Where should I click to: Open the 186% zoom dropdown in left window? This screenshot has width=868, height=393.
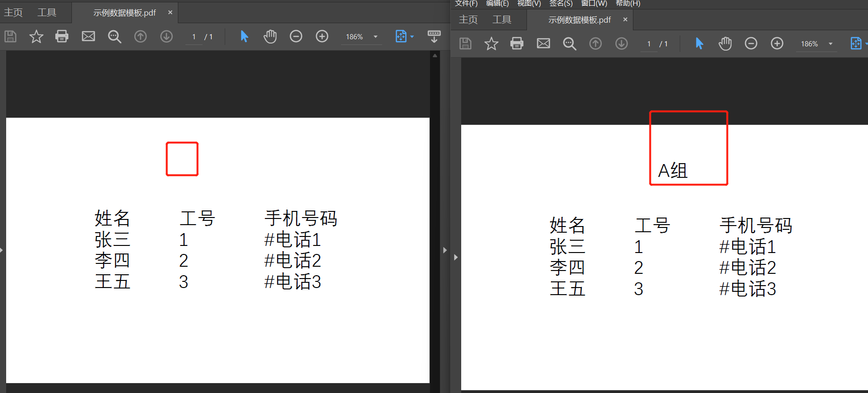pos(376,37)
